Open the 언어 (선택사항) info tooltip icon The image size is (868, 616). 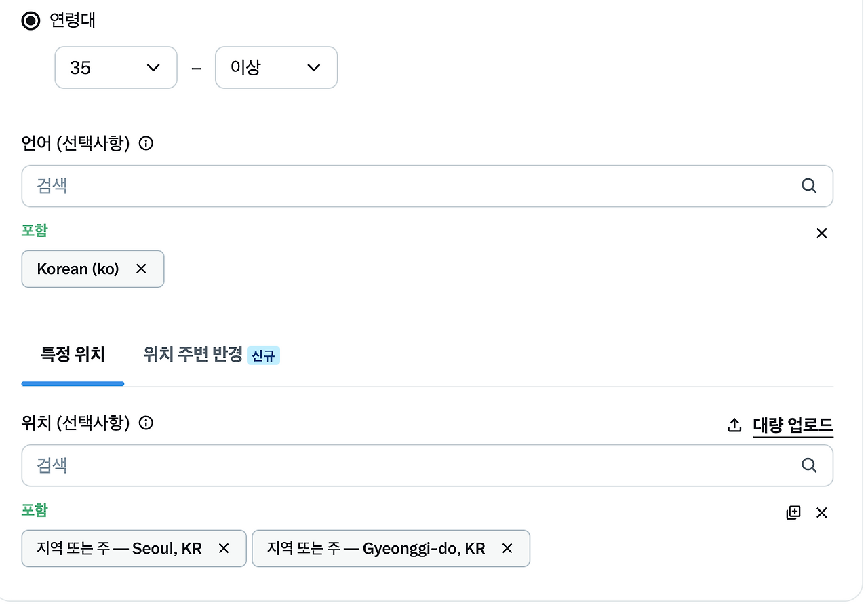click(146, 143)
